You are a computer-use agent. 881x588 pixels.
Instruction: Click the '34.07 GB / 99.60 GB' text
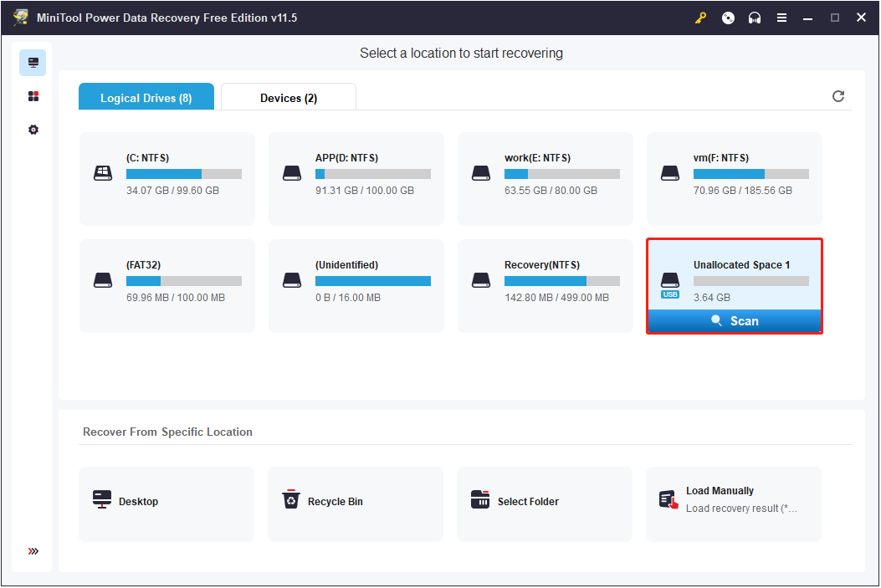pos(172,191)
